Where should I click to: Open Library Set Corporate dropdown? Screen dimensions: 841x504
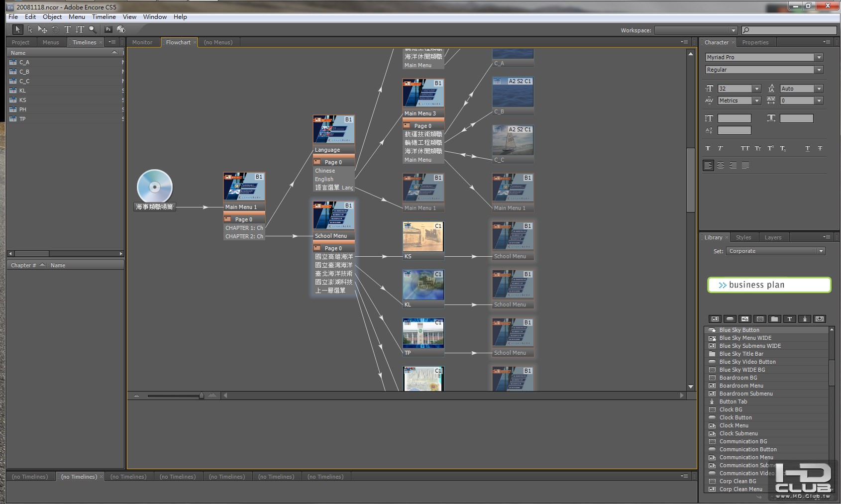821,251
